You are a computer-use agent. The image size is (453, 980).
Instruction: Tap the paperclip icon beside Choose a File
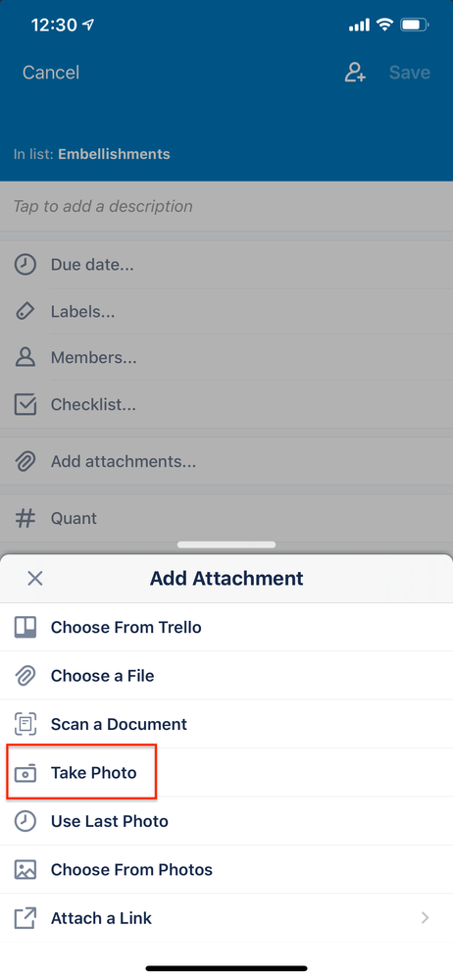point(25,676)
